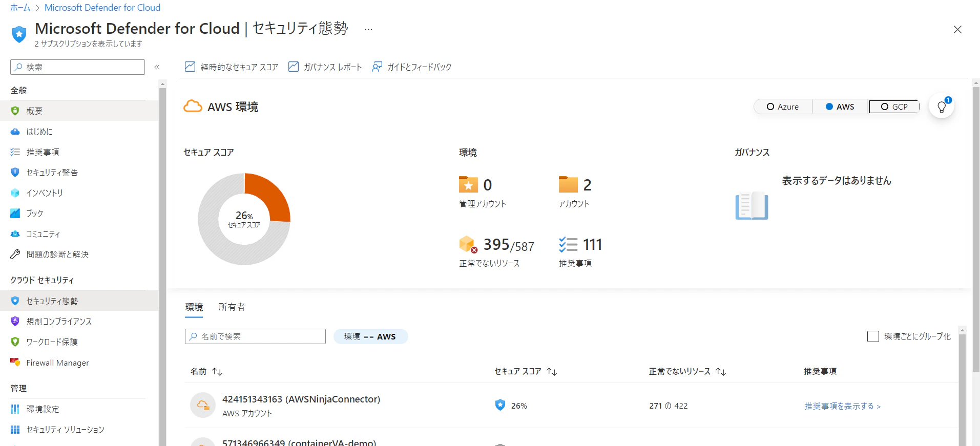
Task: Go to ホーム breadcrumb link
Action: (x=20, y=8)
